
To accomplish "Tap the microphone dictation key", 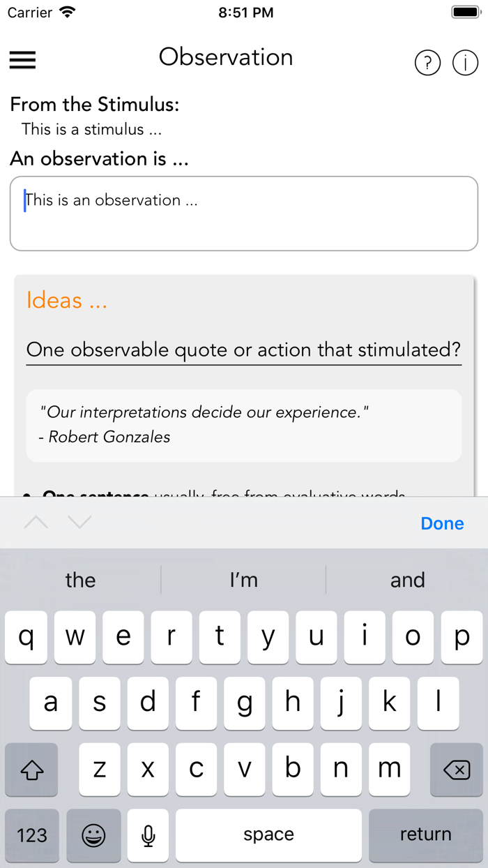I will pos(148,835).
